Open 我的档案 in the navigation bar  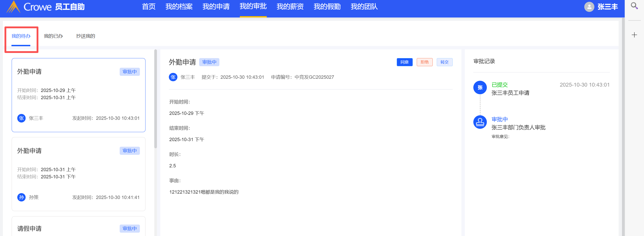click(x=179, y=7)
